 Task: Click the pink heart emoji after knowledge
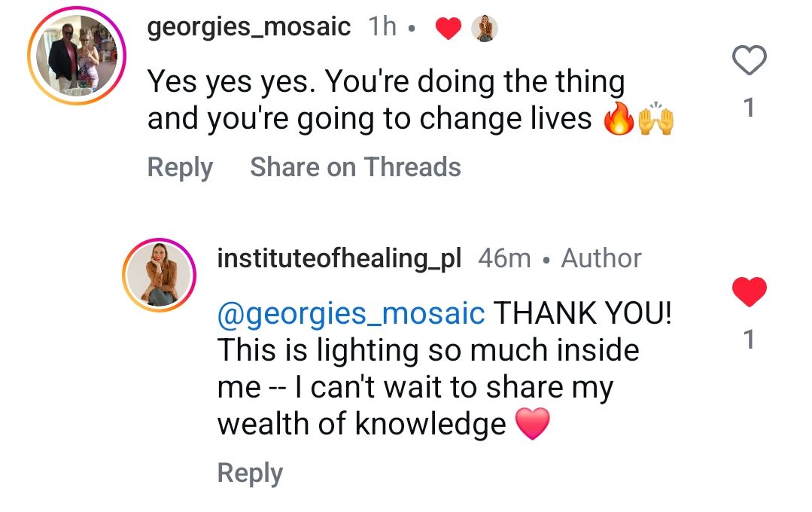coord(533,425)
